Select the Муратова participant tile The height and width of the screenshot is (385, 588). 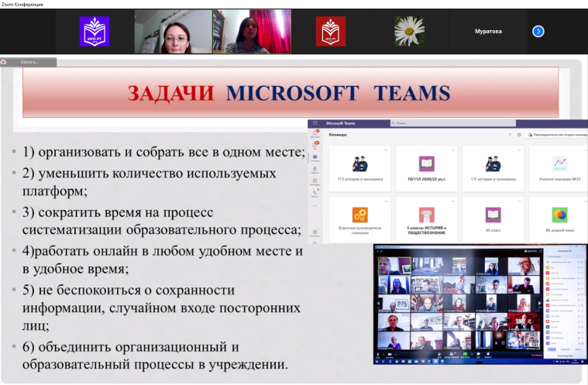click(x=488, y=32)
